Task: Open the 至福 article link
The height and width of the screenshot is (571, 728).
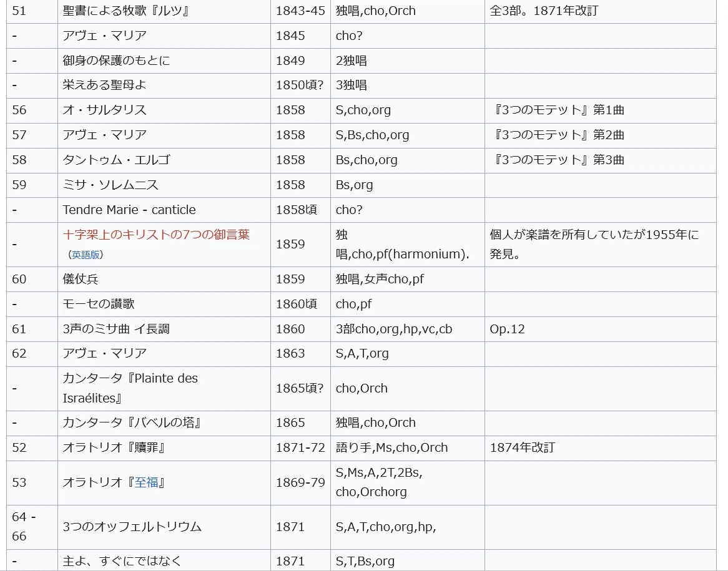Action: pos(147,482)
